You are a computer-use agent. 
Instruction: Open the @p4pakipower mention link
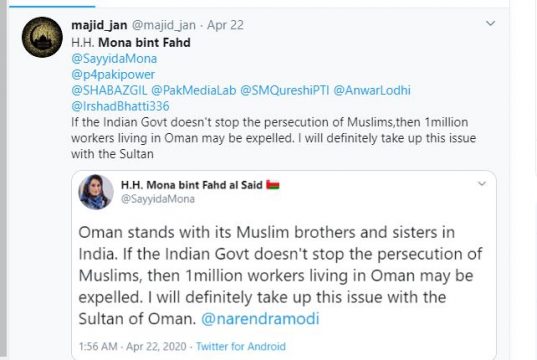(x=113, y=74)
